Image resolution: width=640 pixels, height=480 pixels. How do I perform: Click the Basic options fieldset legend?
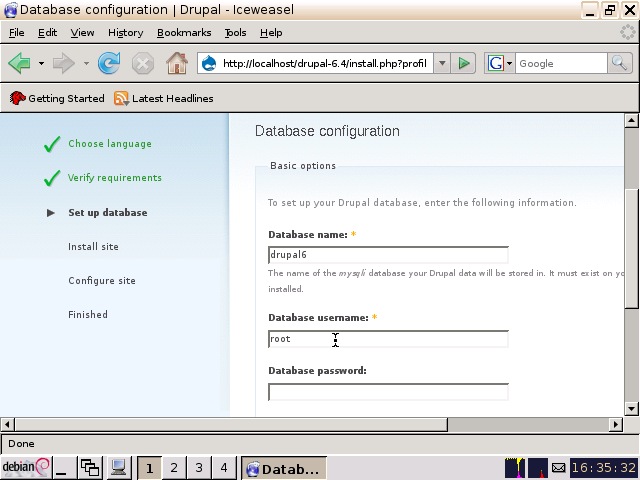(x=303, y=166)
